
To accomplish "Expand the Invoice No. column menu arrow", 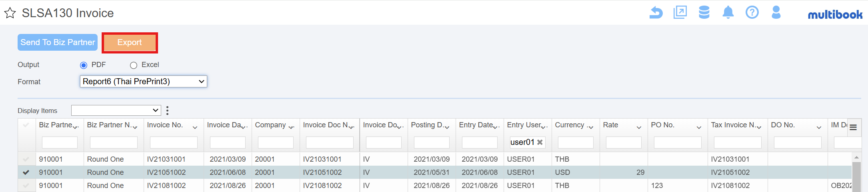I will click(x=195, y=127).
